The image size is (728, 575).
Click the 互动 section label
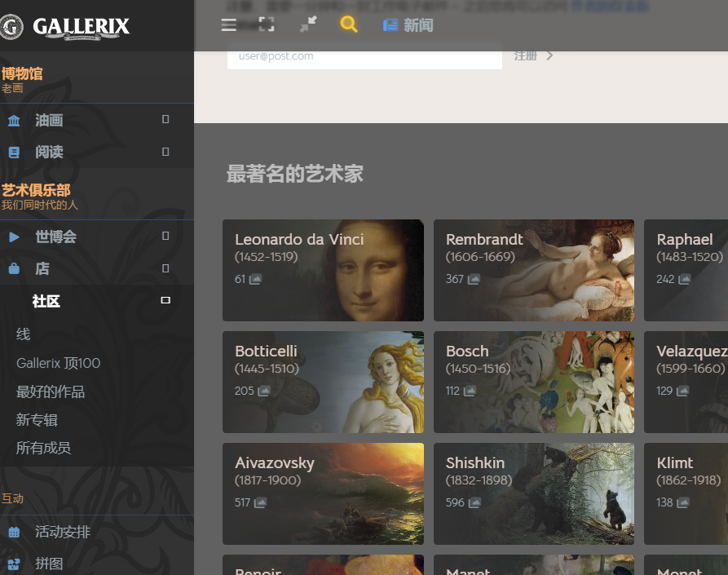12,498
